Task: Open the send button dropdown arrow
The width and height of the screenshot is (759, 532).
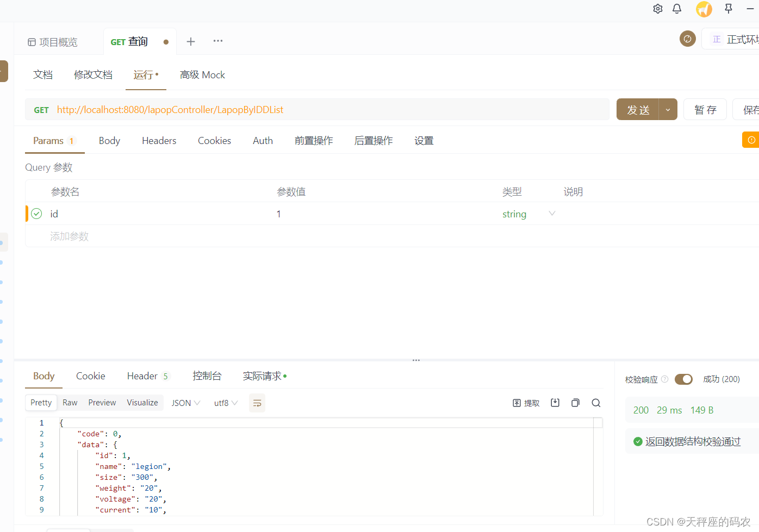Action: (x=668, y=109)
